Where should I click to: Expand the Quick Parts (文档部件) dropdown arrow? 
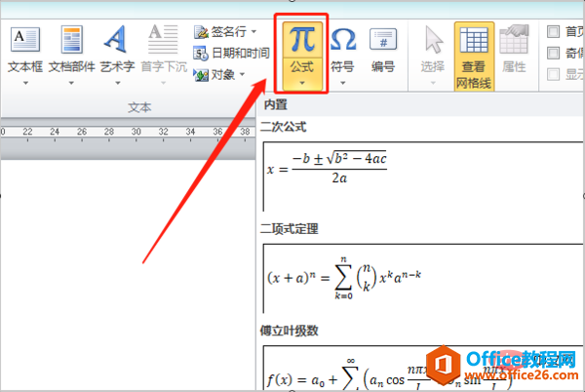coord(71,83)
